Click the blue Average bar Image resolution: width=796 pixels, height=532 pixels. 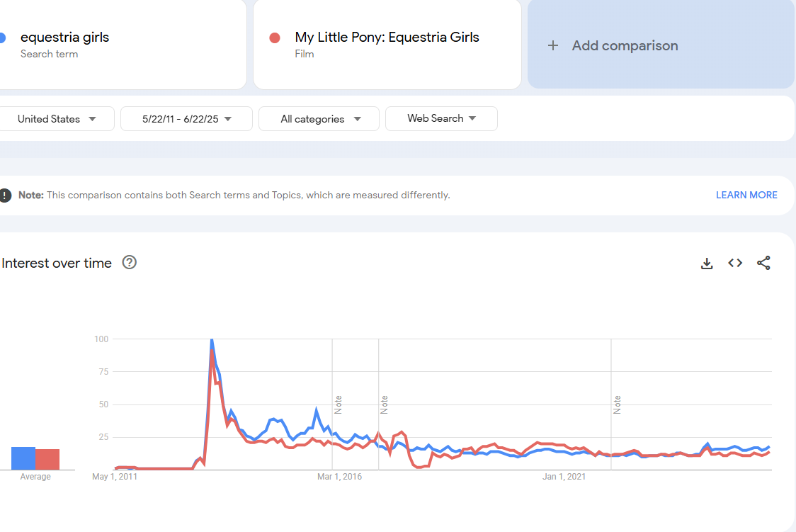[x=23, y=458]
